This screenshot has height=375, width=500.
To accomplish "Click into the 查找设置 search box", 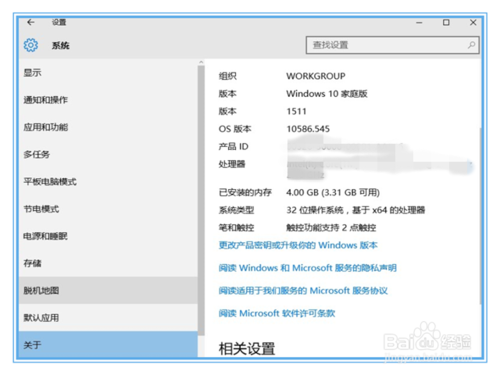I will point(392,45).
